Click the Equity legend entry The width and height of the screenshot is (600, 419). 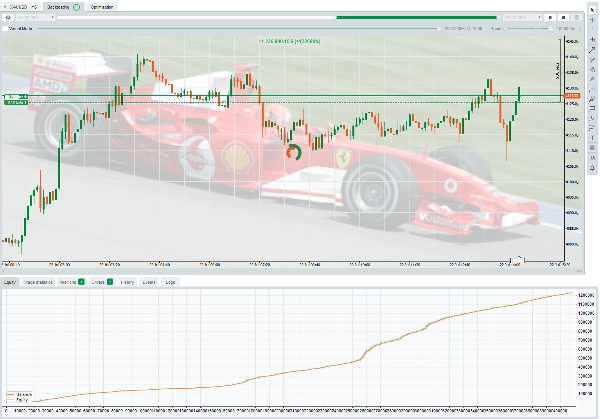[18, 400]
